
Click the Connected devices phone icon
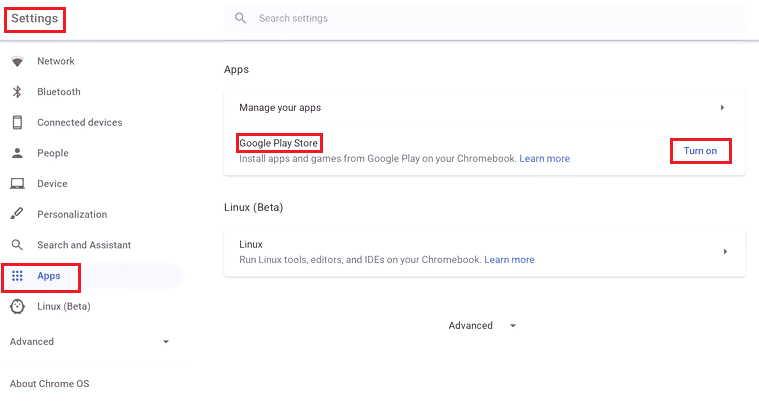(17, 123)
